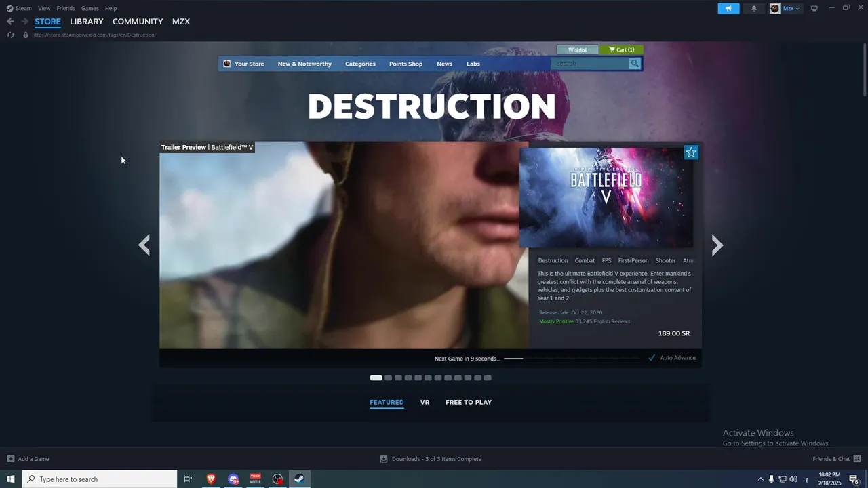The image size is (868, 488).
Task: Click the Battlefield V capsule image
Action: [x=606, y=198]
